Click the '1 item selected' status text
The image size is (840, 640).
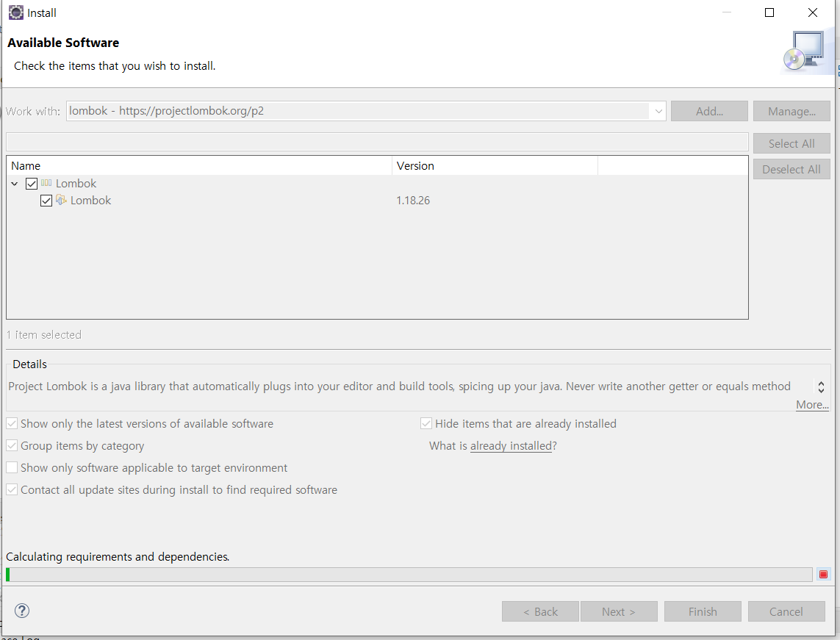tap(44, 335)
